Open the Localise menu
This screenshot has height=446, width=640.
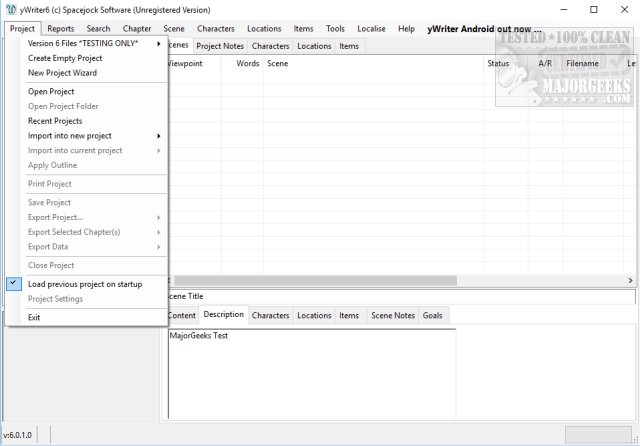coord(371,29)
